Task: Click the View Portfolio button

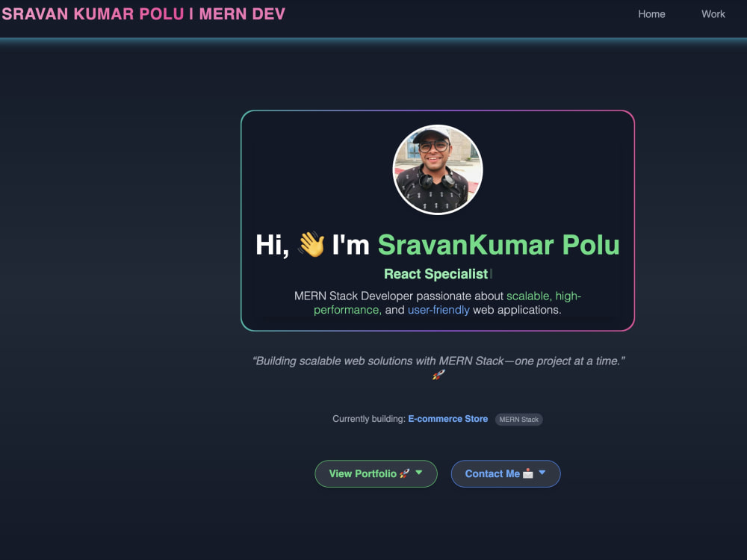Action: [376, 473]
